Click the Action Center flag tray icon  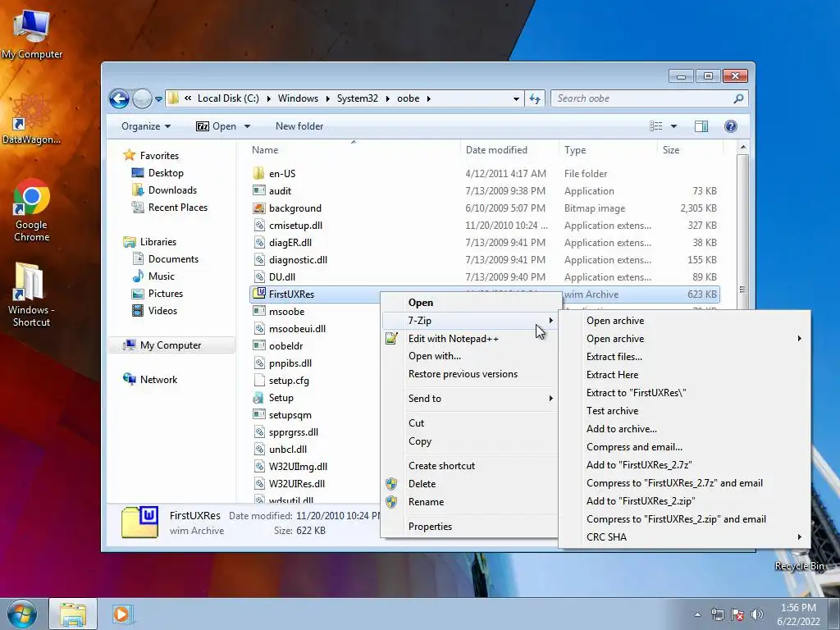737,614
